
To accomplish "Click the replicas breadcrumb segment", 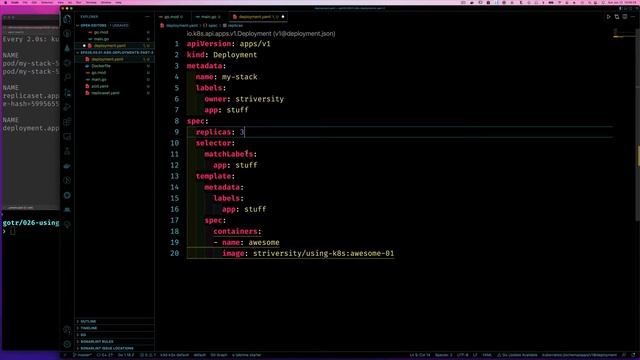I will (235, 25).
